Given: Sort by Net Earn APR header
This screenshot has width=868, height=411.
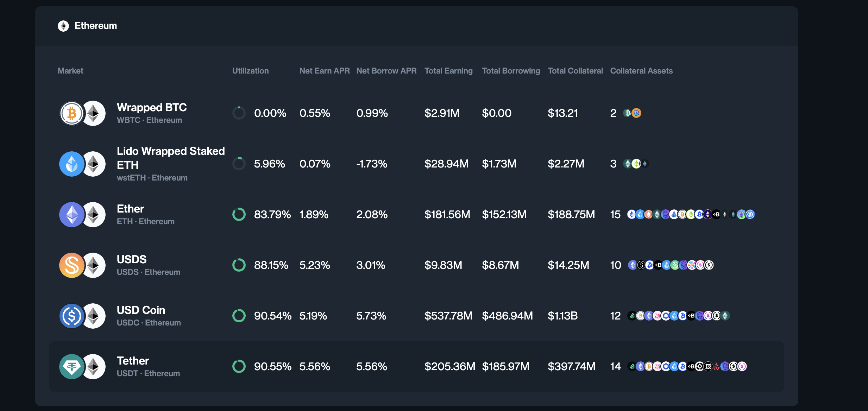Looking at the screenshot, I should click(324, 71).
